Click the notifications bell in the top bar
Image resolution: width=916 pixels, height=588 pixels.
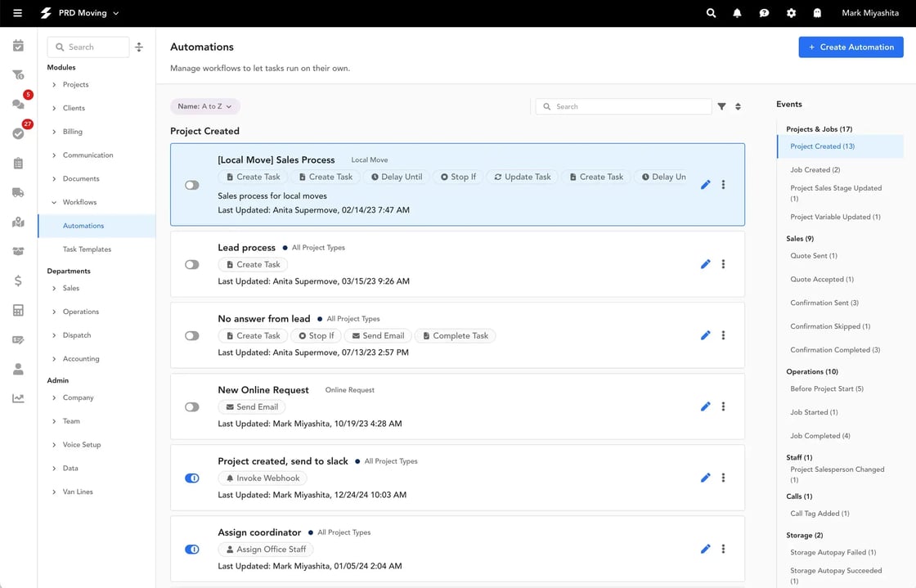pyautogui.click(x=736, y=12)
